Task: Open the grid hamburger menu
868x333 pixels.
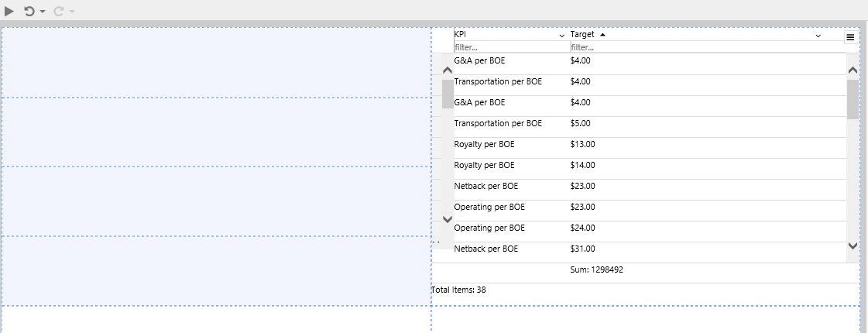Action: [850, 36]
